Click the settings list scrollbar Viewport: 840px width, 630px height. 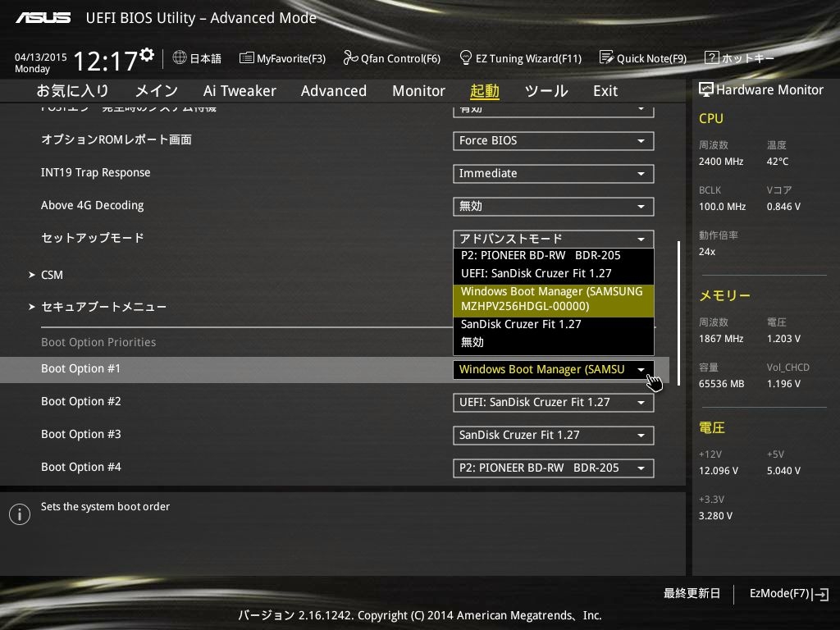click(678, 313)
